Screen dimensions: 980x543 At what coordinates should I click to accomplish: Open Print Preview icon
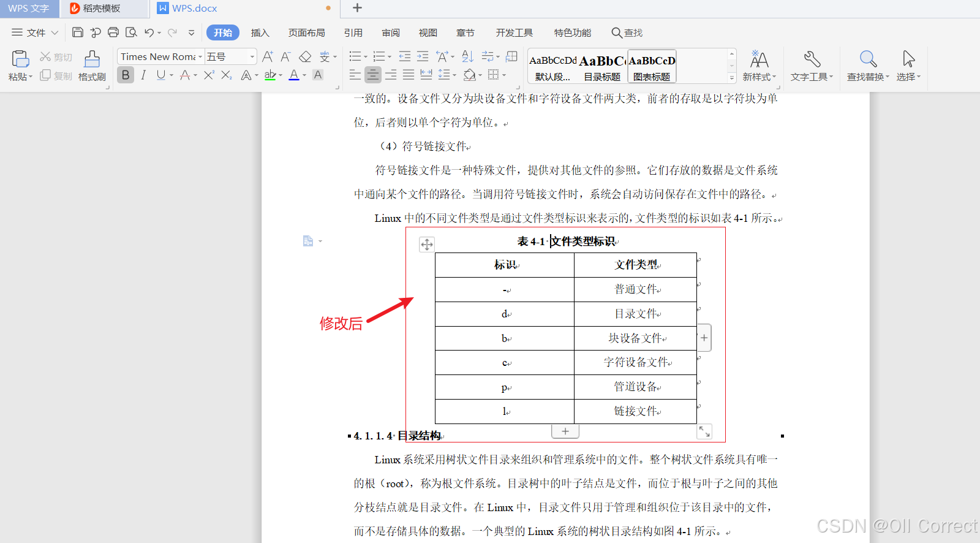point(131,32)
